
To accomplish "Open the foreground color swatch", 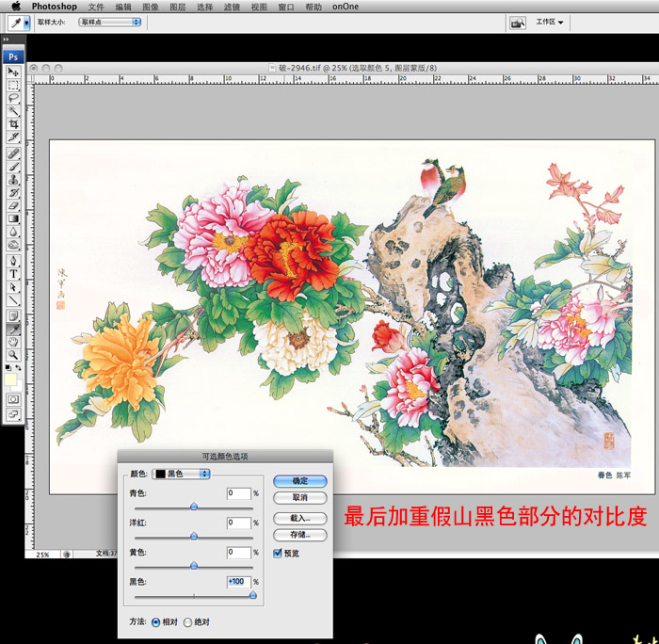I will point(10,379).
